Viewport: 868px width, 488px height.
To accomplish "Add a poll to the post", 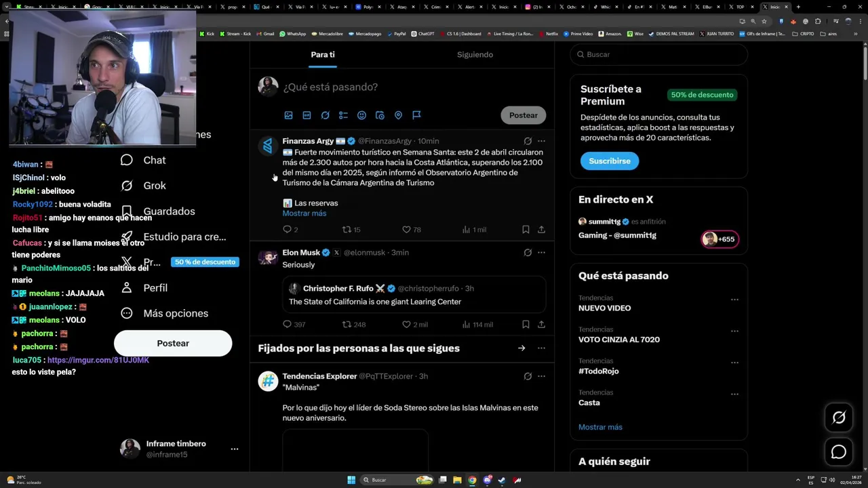I will click(x=343, y=115).
